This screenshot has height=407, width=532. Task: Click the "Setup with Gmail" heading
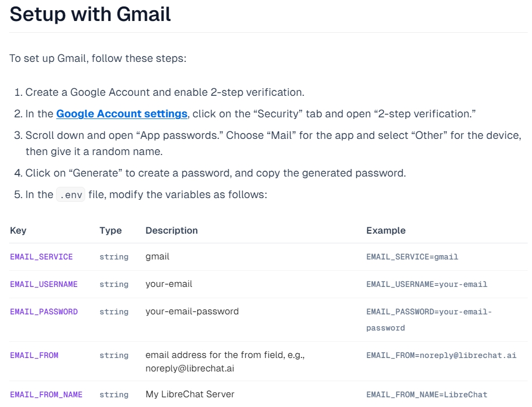tap(90, 14)
